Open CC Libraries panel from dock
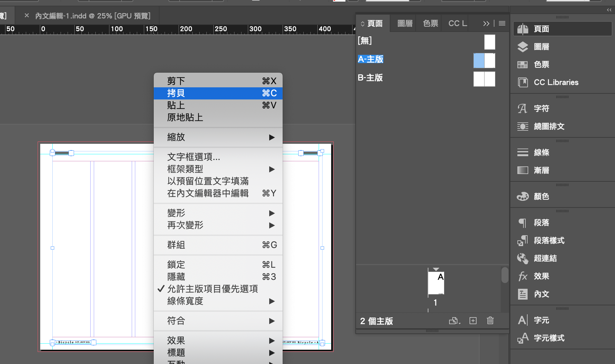The width and height of the screenshot is (615, 364). coord(522,83)
